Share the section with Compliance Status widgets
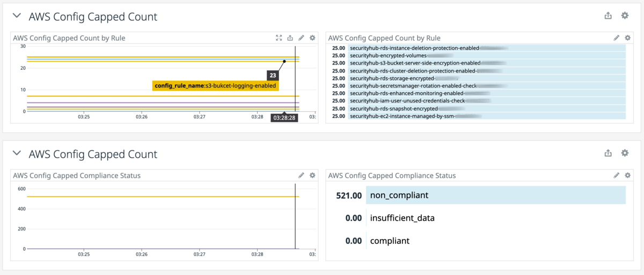The height and width of the screenshot is (275, 644). tap(608, 153)
